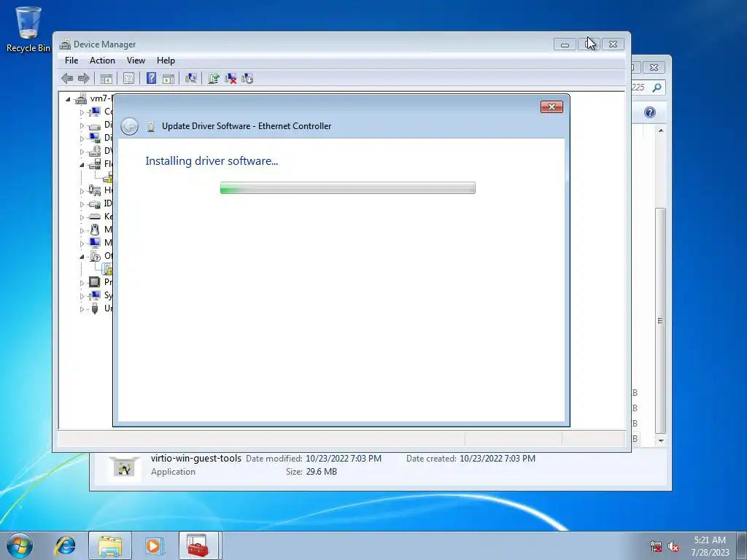Screen dimensions: 747x560
Task: Click the red toolbox taskbar button
Action: coord(198,545)
